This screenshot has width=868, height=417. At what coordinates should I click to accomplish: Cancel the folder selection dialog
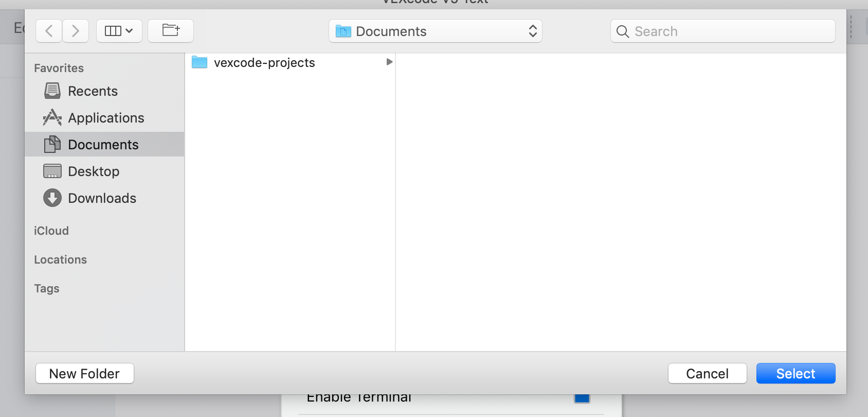click(x=707, y=373)
